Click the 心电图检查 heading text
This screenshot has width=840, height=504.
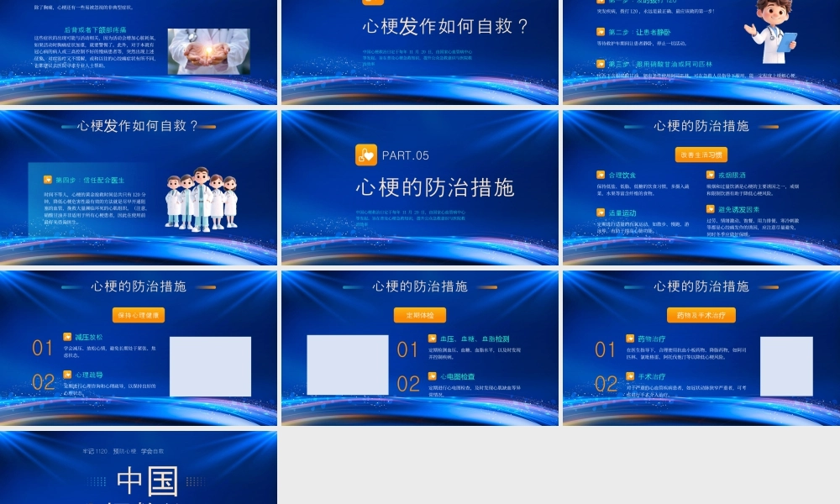pyautogui.click(x=458, y=376)
